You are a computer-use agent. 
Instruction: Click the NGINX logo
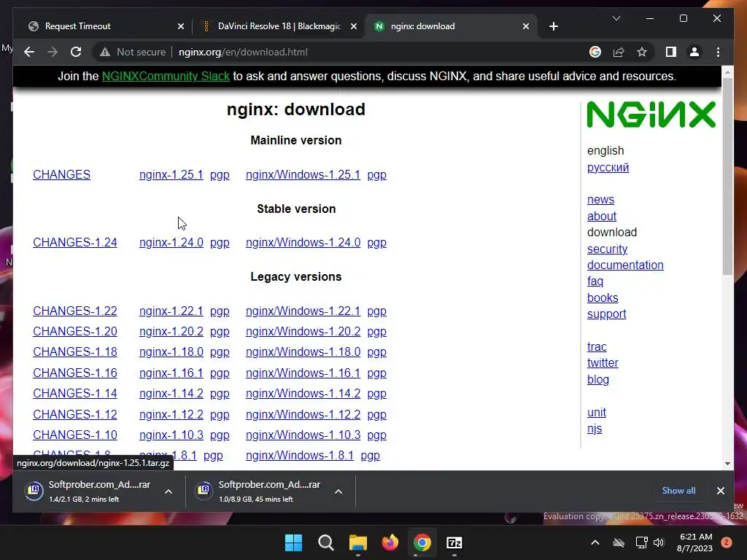(x=651, y=114)
